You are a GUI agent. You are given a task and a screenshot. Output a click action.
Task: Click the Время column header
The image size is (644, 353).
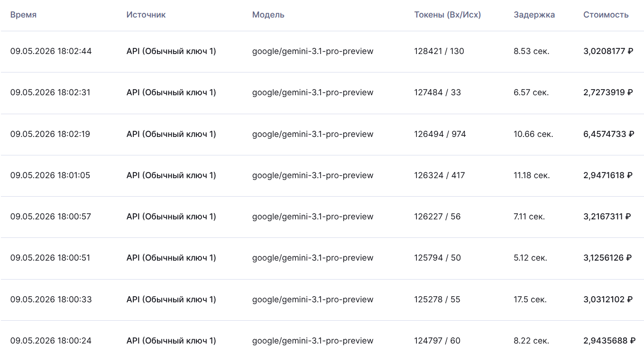(23, 15)
